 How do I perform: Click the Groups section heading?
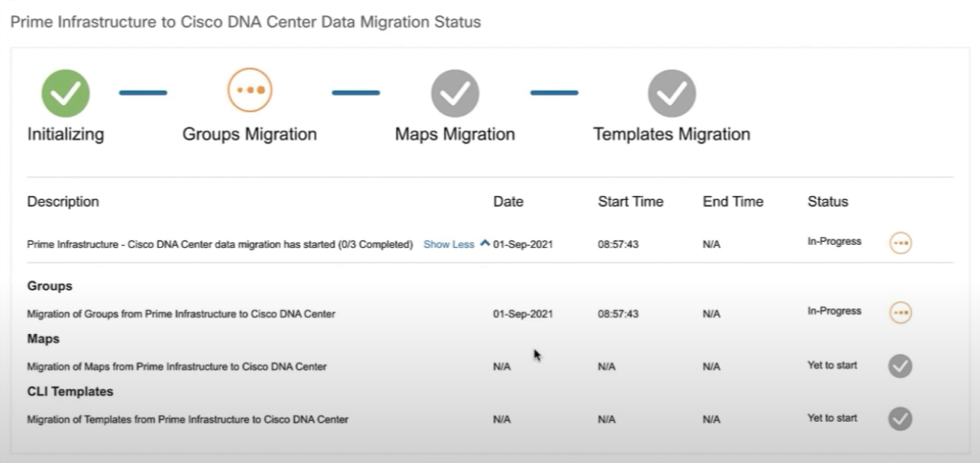tap(50, 286)
